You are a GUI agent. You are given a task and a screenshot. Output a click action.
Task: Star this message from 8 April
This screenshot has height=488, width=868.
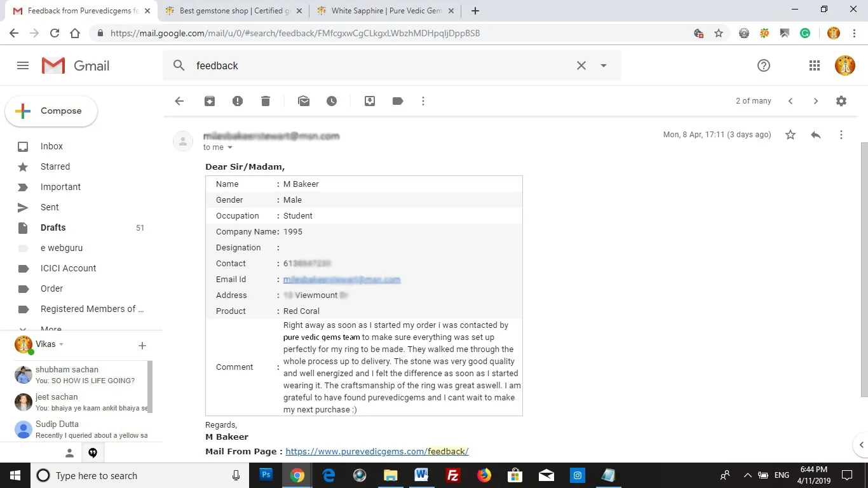(790, 135)
